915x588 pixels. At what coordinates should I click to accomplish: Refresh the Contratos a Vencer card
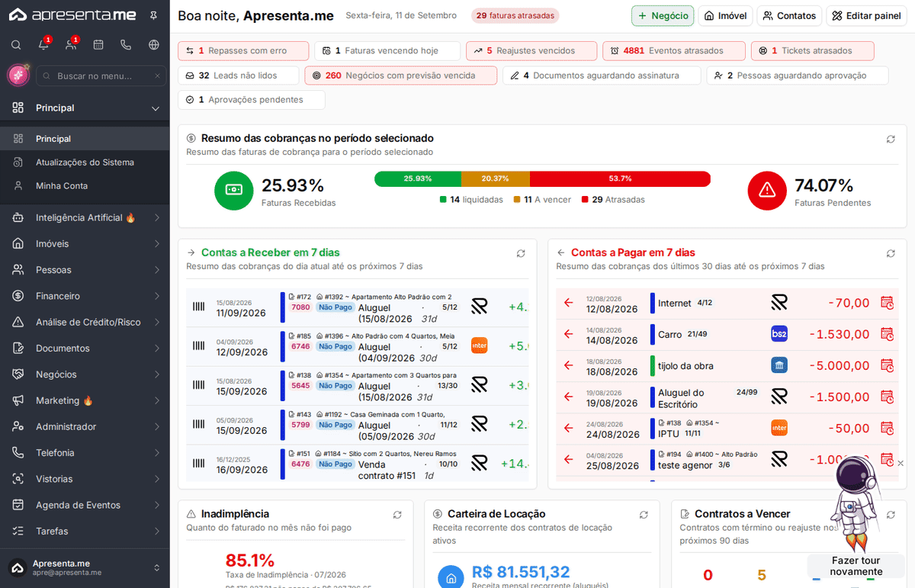point(891,515)
